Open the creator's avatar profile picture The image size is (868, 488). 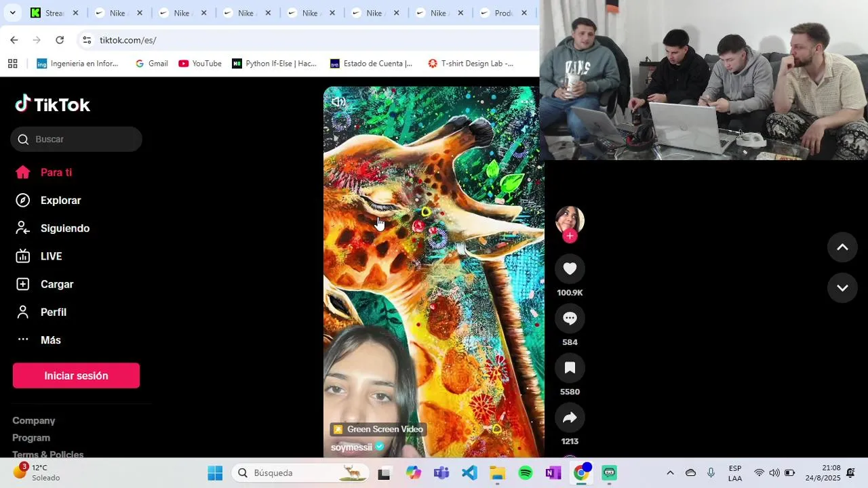[x=570, y=220]
